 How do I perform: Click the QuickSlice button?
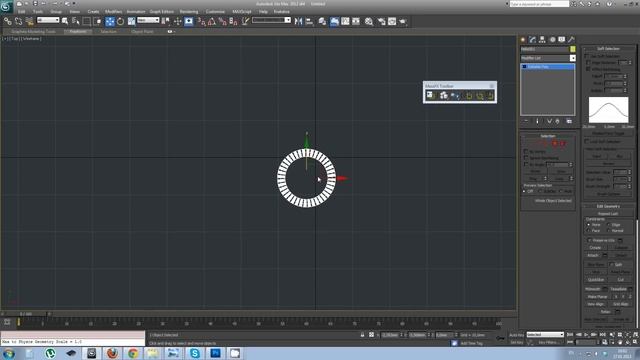[596, 280]
